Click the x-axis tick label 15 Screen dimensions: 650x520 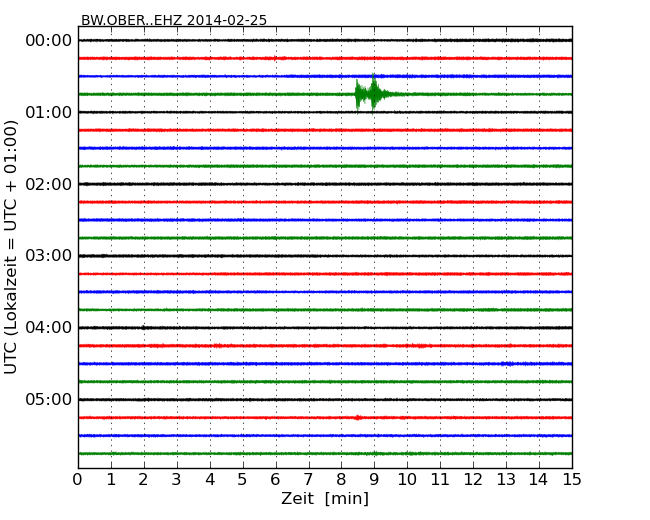(572, 480)
